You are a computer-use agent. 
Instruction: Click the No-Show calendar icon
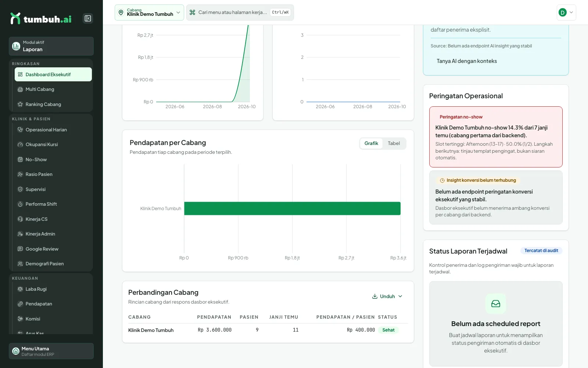20,159
